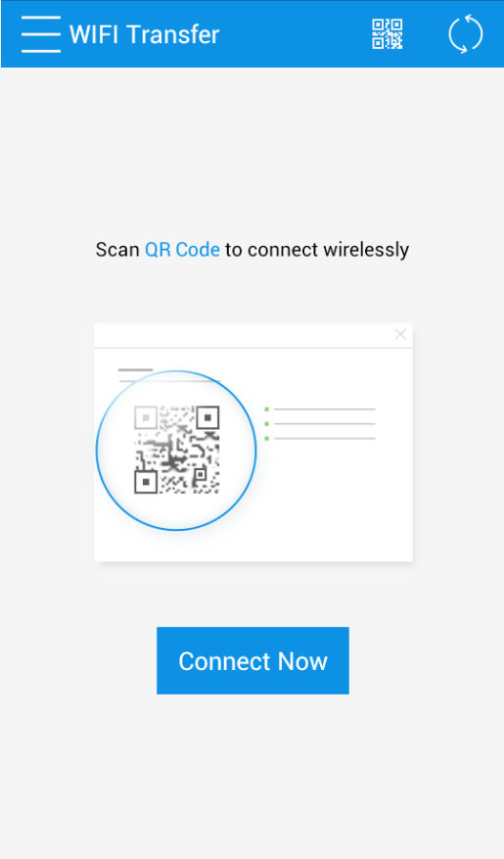Viewport: 504px width, 859px height.
Task: Click the last green bullet in illustration
Action: [266, 438]
